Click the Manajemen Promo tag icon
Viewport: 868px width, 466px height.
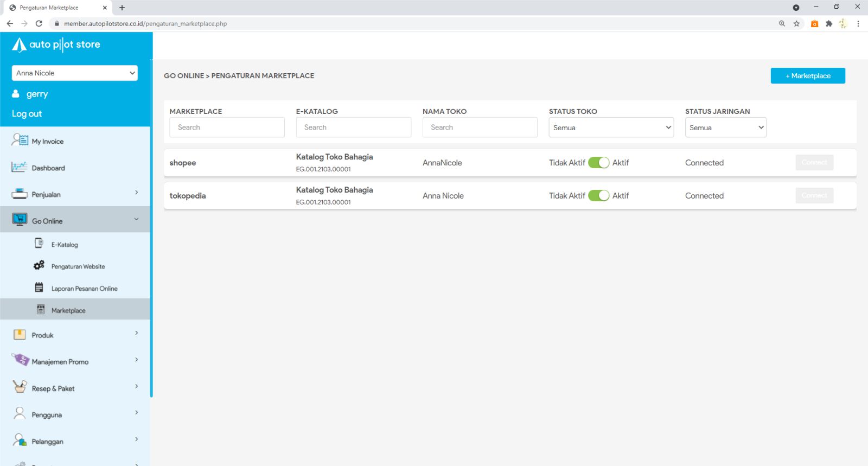pos(20,360)
